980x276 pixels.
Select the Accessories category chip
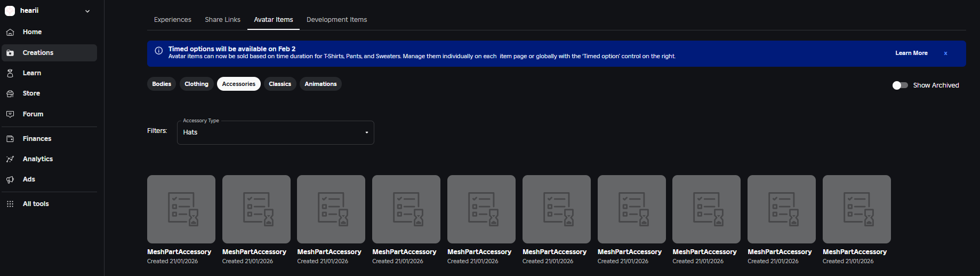point(239,84)
